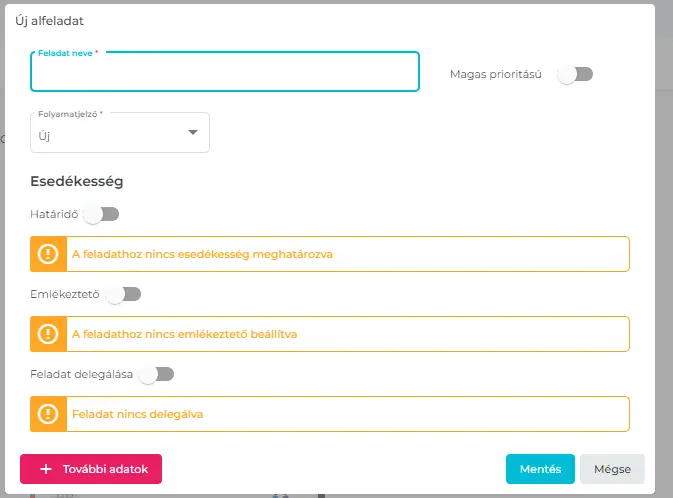Viewport: 673px width, 498px height.
Task: Click the warning icon in the reminder alert
Action: click(48, 334)
